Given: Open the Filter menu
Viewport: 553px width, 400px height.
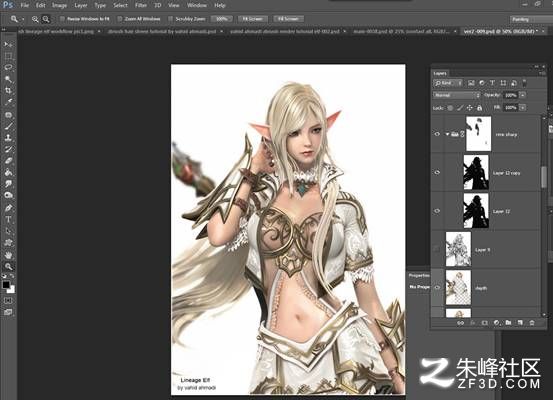Looking at the screenshot, I should 141,5.
